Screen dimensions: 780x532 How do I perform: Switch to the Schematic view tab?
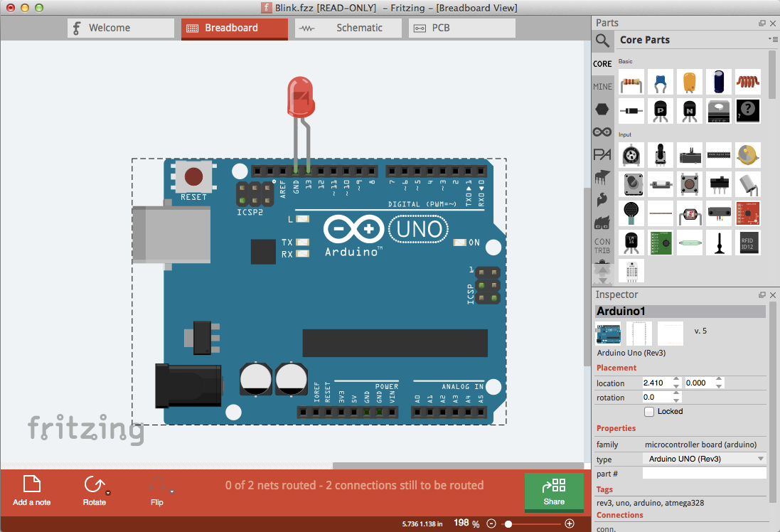348,28
